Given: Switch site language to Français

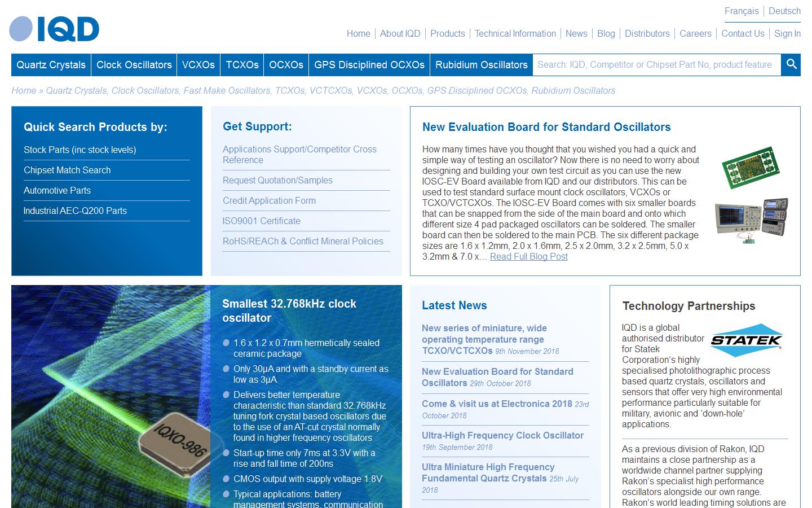Looking at the screenshot, I should tap(742, 11).
